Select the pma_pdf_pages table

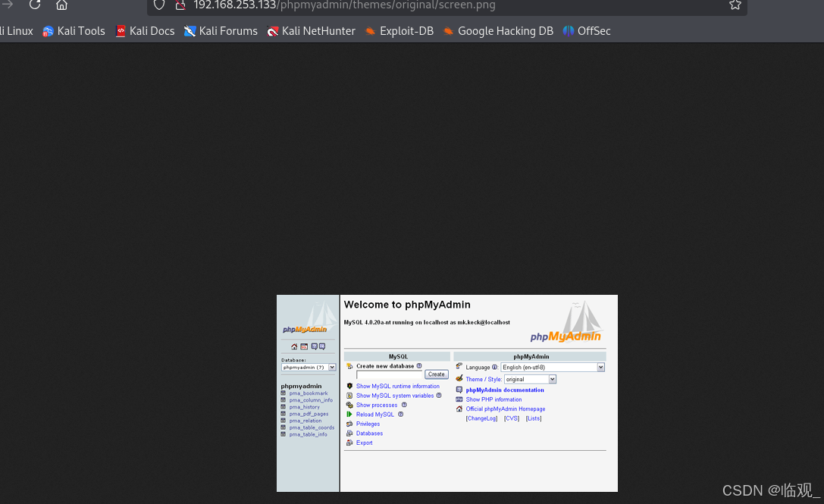click(x=309, y=414)
